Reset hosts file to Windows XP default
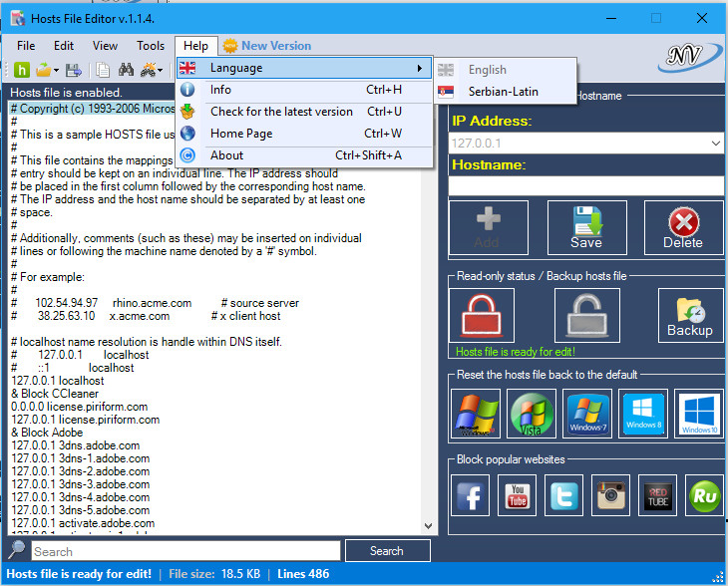This screenshot has height=586, width=728. [x=476, y=414]
